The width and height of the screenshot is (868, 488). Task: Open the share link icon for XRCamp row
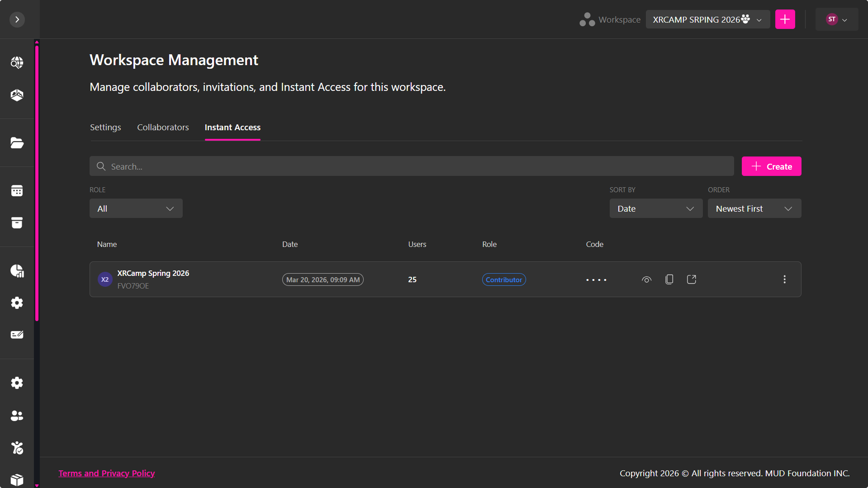click(691, 280)
